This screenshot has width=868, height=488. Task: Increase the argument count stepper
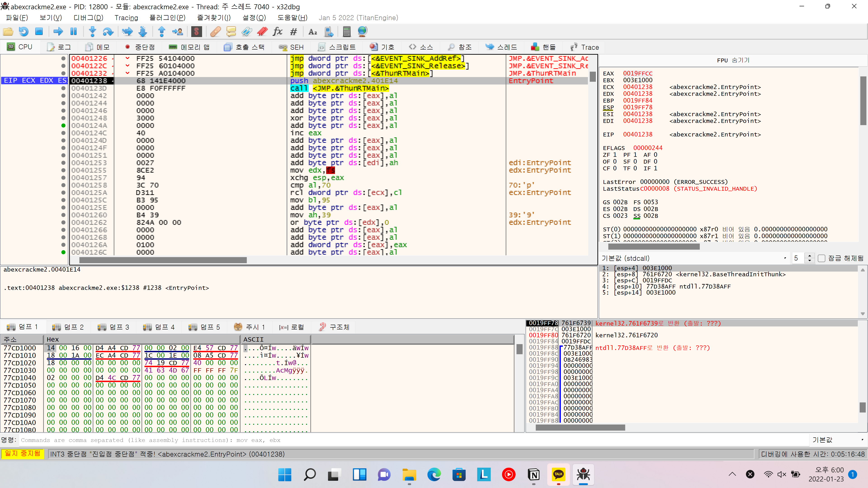810,256
